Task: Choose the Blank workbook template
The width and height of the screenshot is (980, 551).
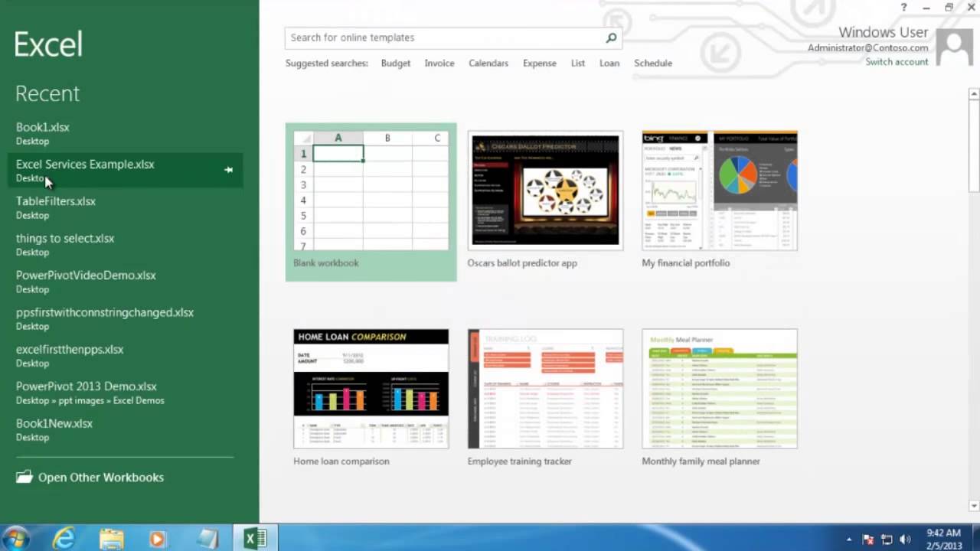Action: [371, 202]
